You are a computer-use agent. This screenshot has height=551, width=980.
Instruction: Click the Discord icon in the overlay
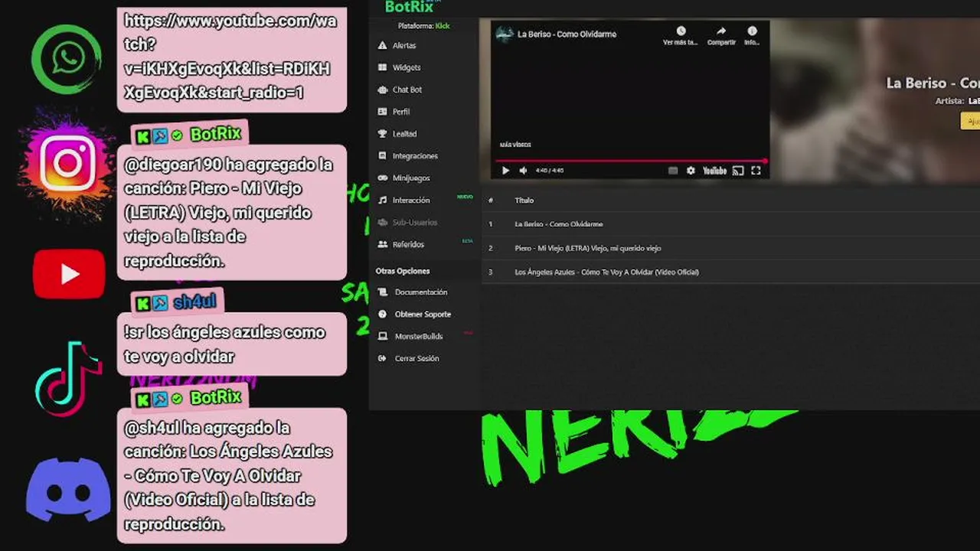tap(69, 490)
